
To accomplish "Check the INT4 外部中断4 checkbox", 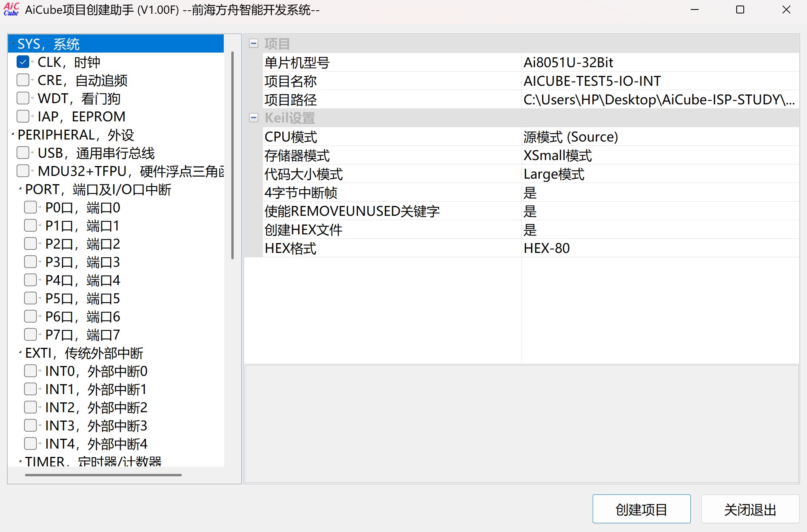I will click(x=30, y=444).
